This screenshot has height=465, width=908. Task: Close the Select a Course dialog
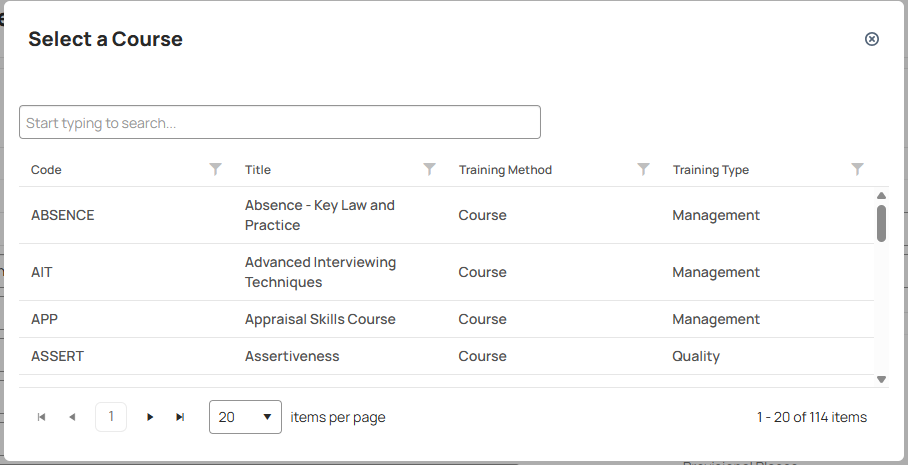click(872, 39)
